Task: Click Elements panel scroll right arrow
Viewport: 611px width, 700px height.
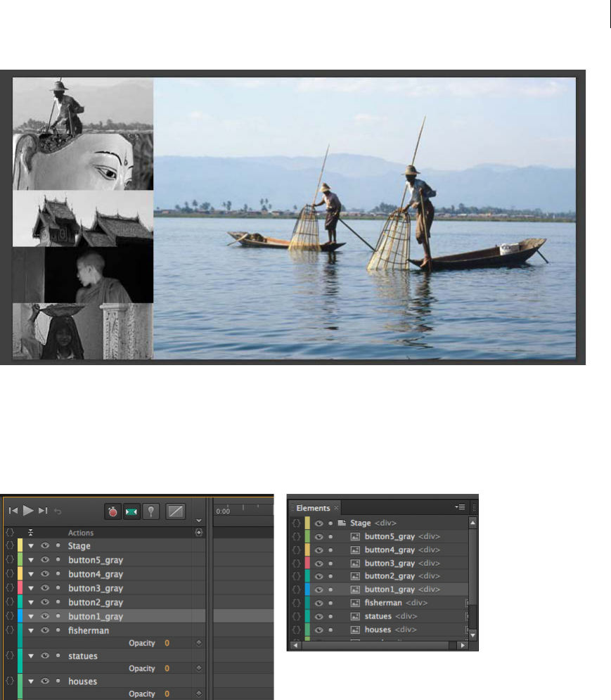Action: pos(463,645)
